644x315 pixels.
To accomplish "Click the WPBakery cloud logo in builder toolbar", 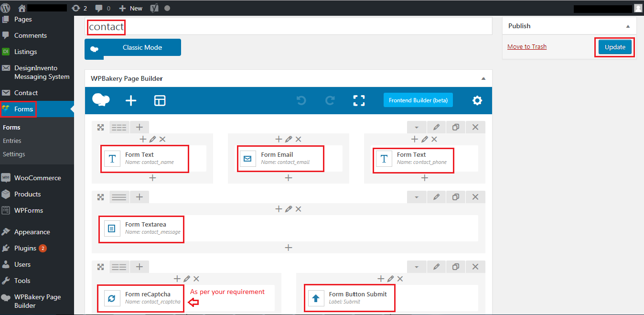I will pyautogui.click(x=101, y=100).
